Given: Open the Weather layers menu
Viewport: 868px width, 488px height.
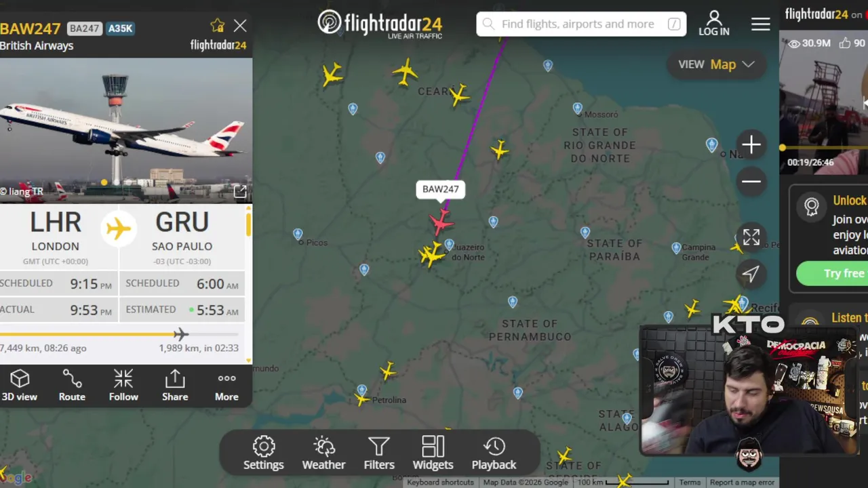Looking at the screenshot, I should (x=323, y=453).
